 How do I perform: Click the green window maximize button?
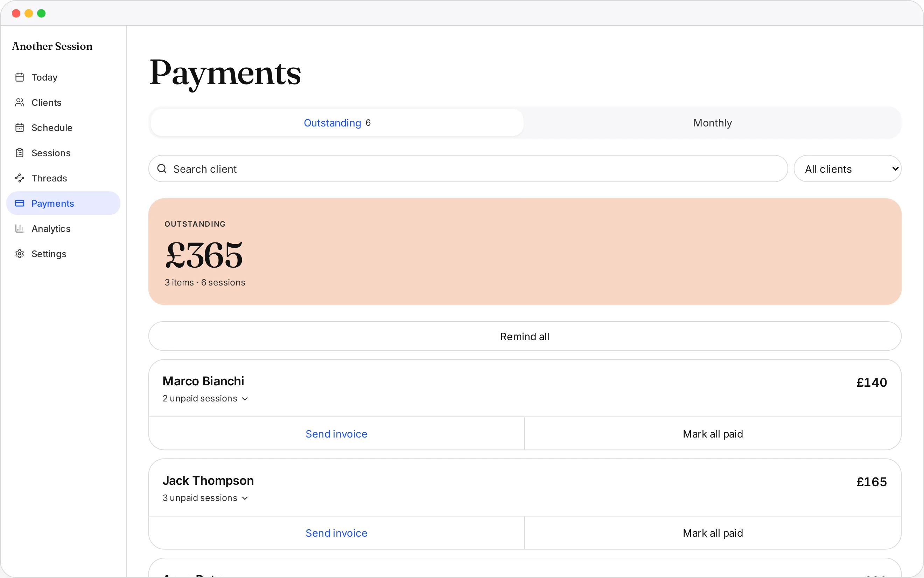(41, 13)
